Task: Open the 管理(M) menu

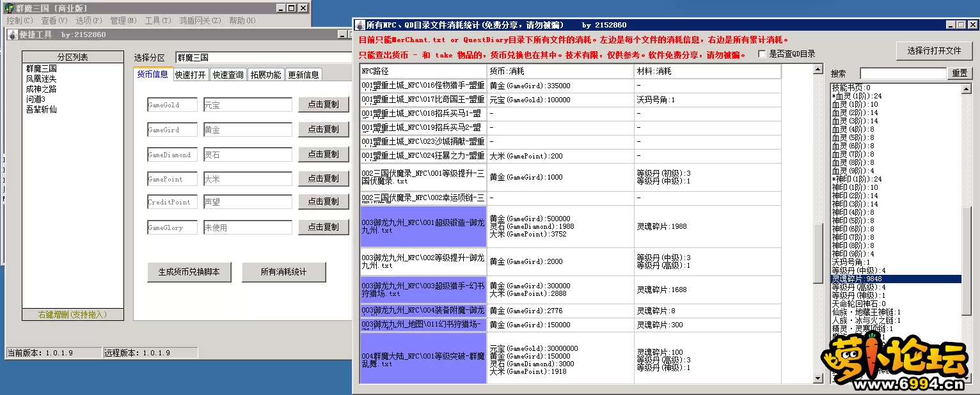Action: (x=123, y=20)
